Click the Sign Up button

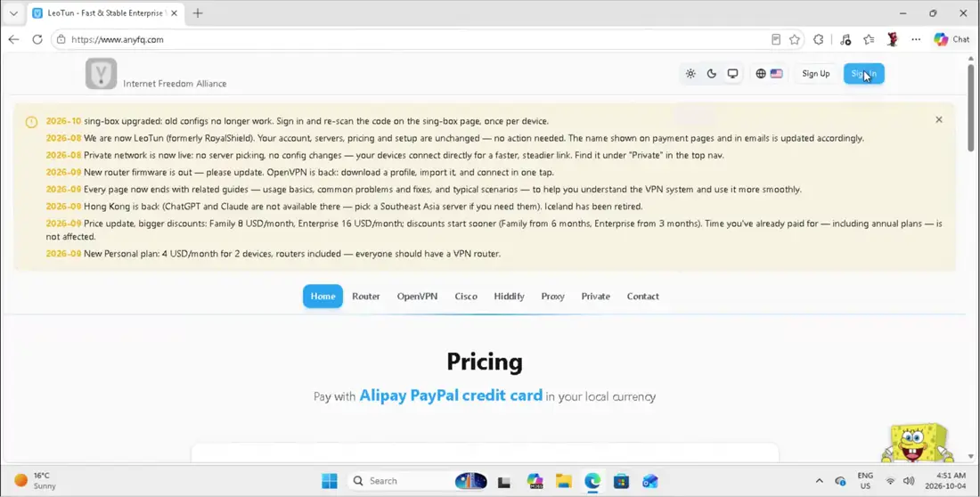pos(815,74)
